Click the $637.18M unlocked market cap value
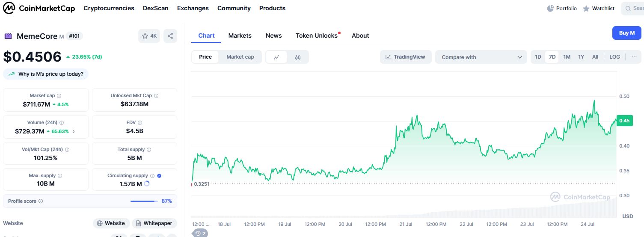This screenshot has height=237, width=644. pyautogui.click(x=135, y=104)
